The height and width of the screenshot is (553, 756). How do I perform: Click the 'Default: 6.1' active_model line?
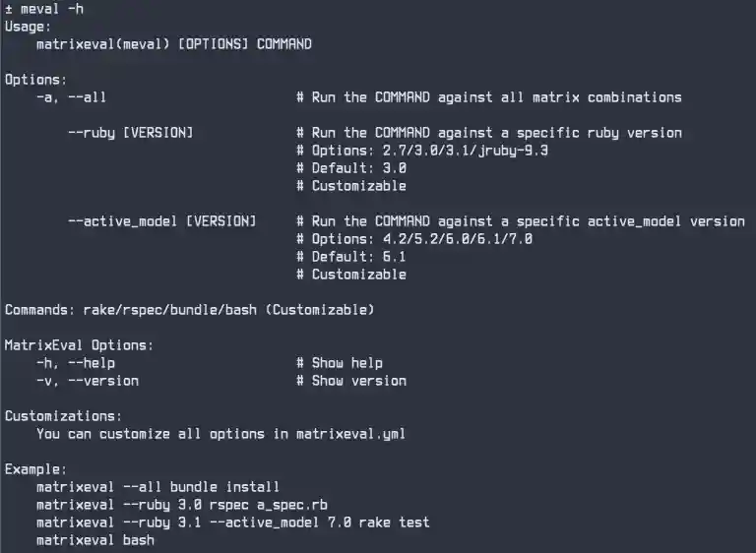coord(359,257)
